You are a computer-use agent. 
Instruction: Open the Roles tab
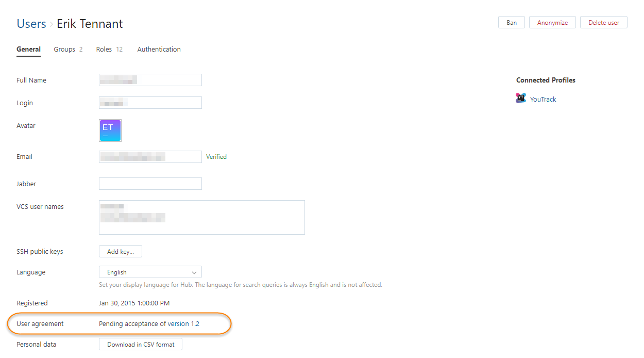pos(109,50)
